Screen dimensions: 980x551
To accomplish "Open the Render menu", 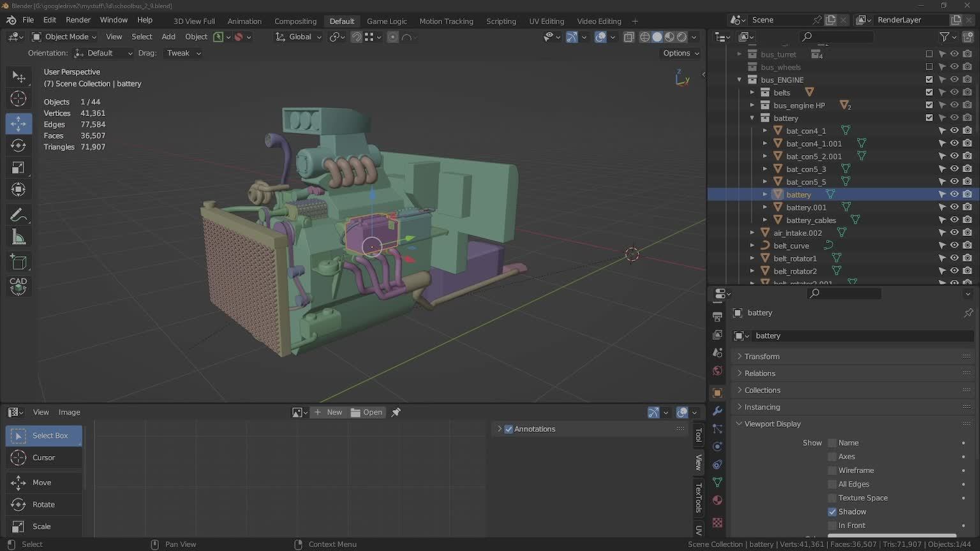I will click(x=78, y=20).
